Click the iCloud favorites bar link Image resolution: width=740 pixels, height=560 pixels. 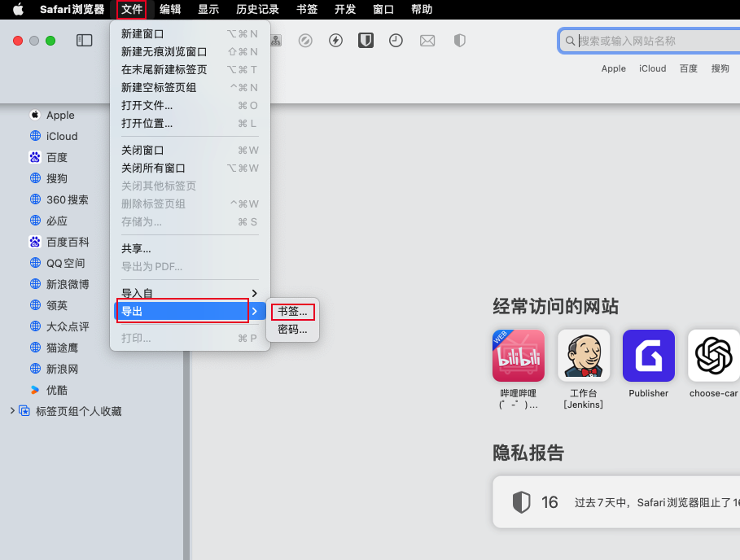(652, 68)
